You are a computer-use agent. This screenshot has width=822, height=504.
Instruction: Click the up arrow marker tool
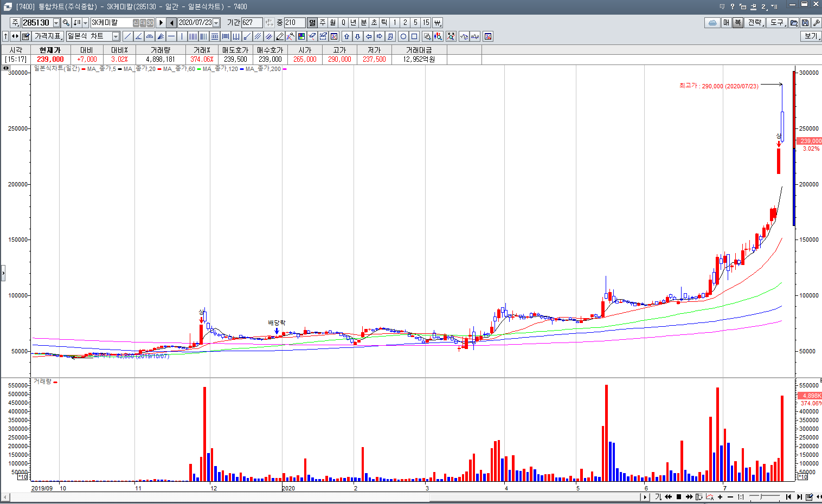347,36
